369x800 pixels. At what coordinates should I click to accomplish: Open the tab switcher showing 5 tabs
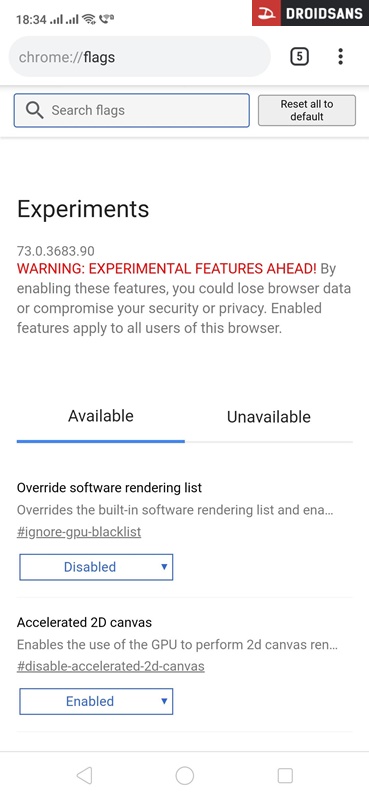tap(300, 57)
